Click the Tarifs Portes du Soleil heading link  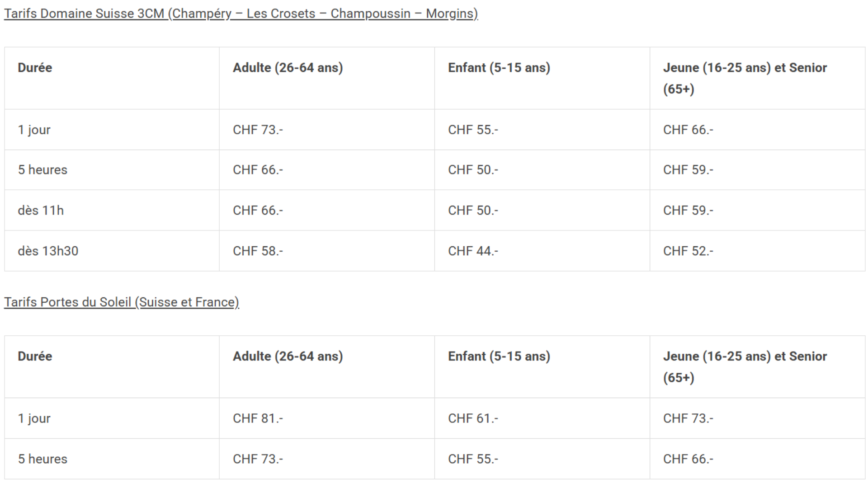coord(122,302)
